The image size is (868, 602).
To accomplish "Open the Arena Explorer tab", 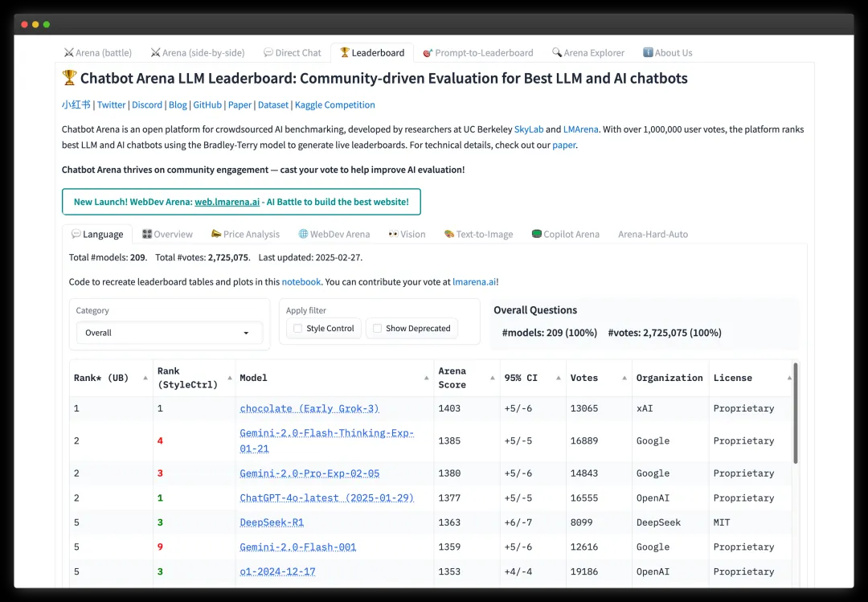I will click(x=588, y=52).
